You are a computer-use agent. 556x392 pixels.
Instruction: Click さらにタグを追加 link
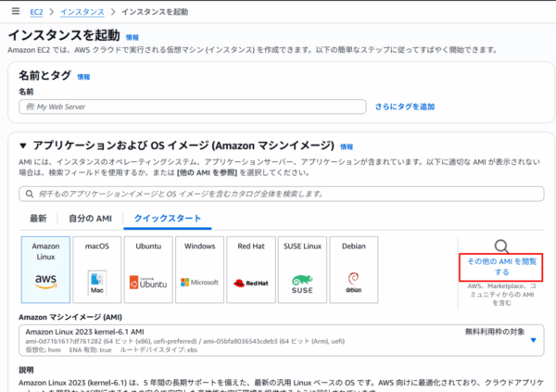point(405,107)
